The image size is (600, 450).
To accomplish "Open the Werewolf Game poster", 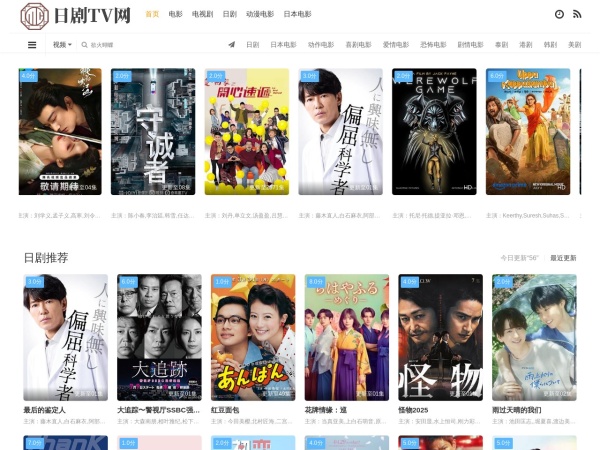I will click(x=434, y=131).
